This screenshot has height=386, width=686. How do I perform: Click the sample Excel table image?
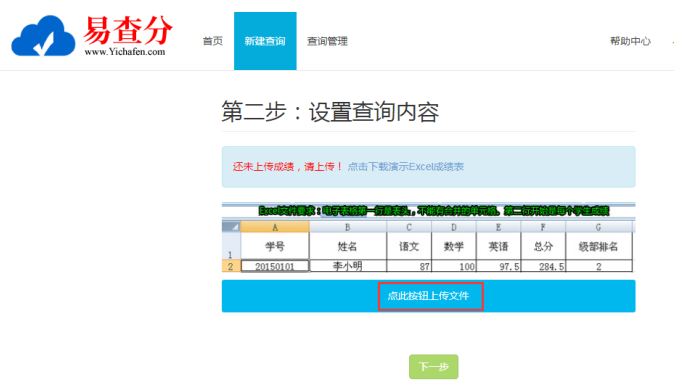[428, 238]
